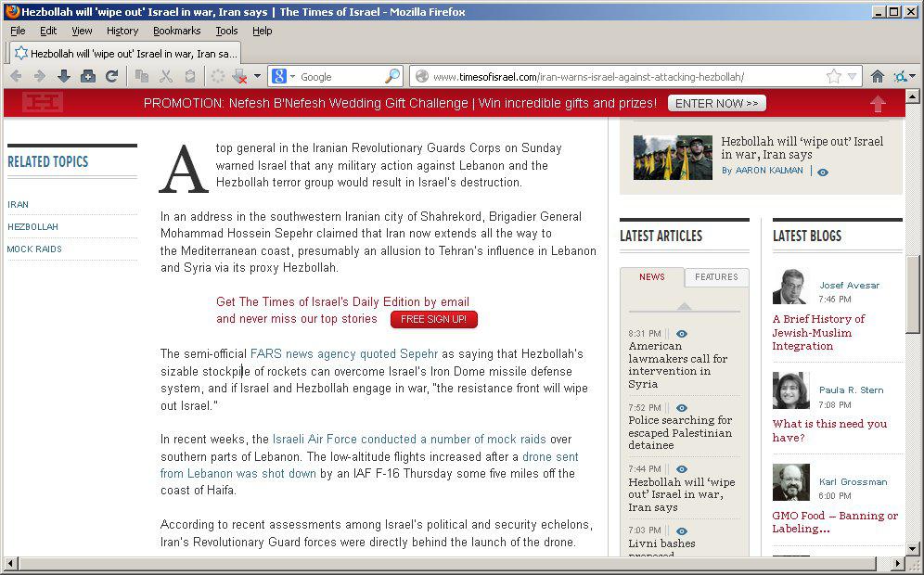Screen dimensions: 924x575
Task: Open the Tools menu
Action: tap(227, 31)
